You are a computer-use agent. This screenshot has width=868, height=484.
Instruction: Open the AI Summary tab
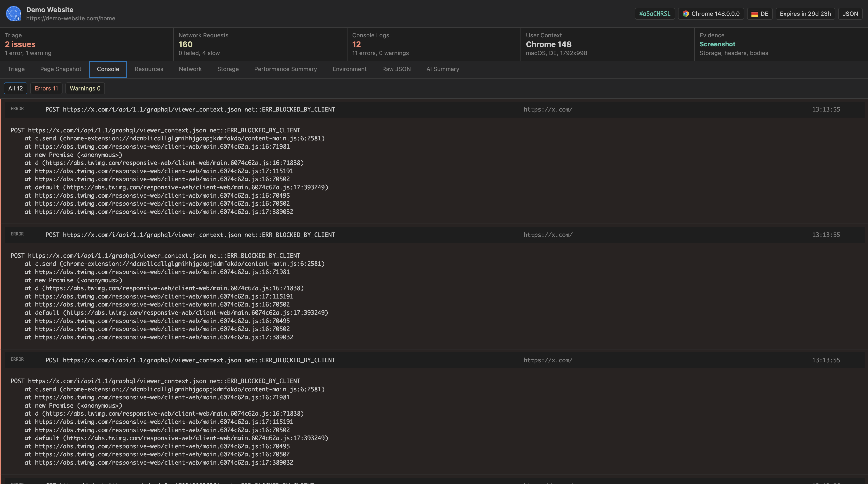[443, 69]
